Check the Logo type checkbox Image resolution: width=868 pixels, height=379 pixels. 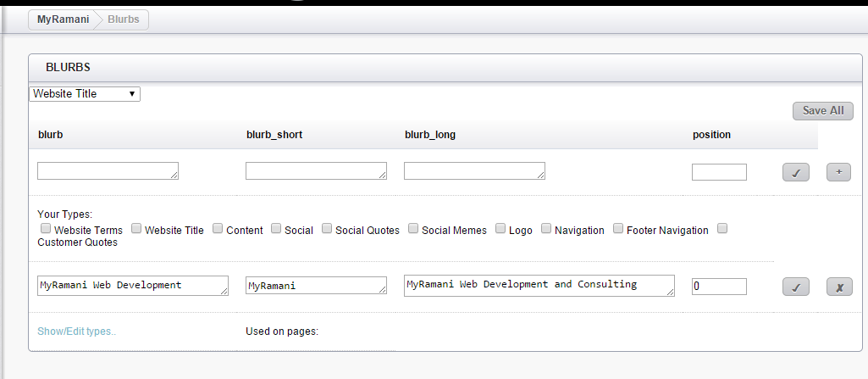500,228
